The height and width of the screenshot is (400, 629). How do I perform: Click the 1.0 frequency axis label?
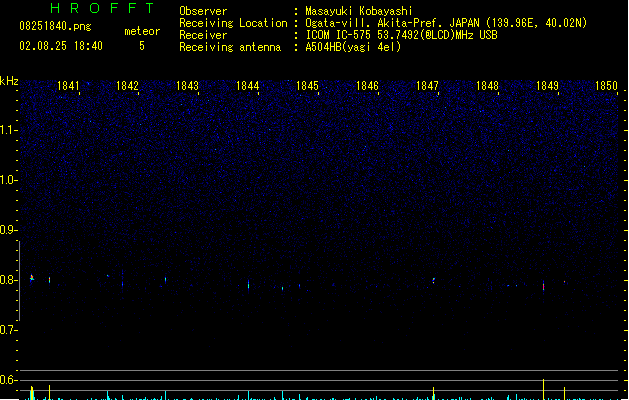point(8,180)
